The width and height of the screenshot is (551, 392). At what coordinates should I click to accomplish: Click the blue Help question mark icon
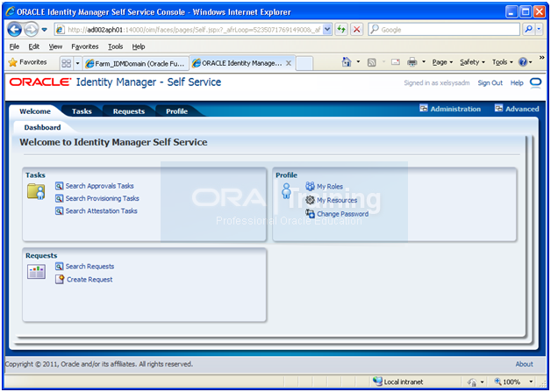523,62
